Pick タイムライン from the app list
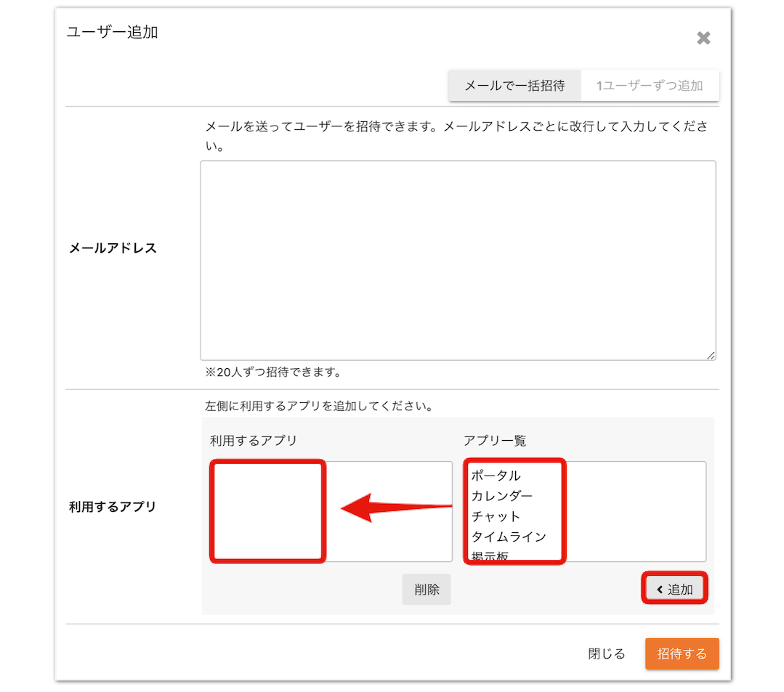 [x=509, y=537]
